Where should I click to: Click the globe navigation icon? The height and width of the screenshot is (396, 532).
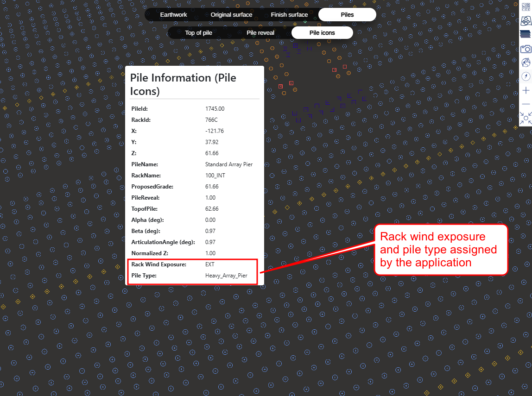(x=526, y=63)
